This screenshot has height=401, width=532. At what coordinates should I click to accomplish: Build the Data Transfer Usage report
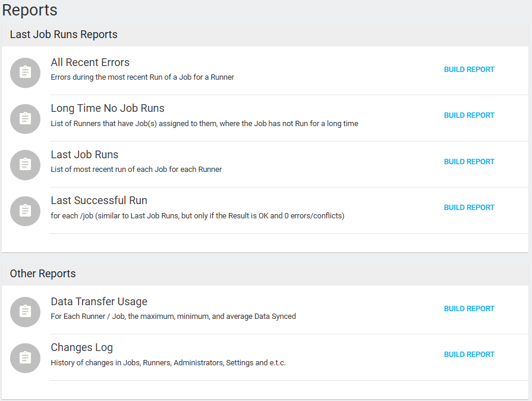469,308
